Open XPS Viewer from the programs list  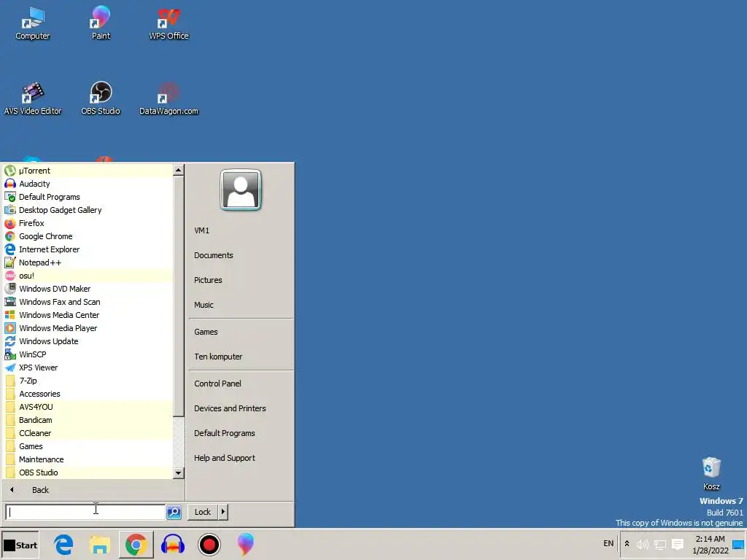pyautogui.click(x=88, y=367)
